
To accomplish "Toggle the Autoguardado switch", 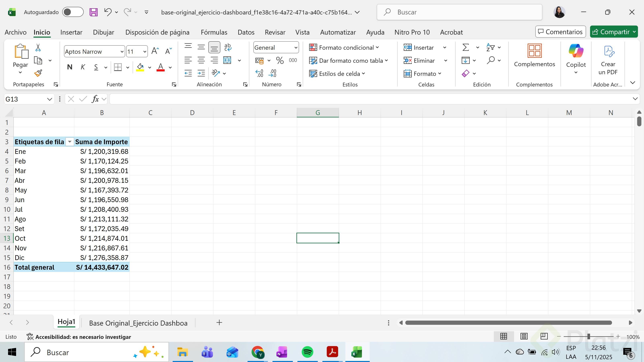I will point(73,12).
